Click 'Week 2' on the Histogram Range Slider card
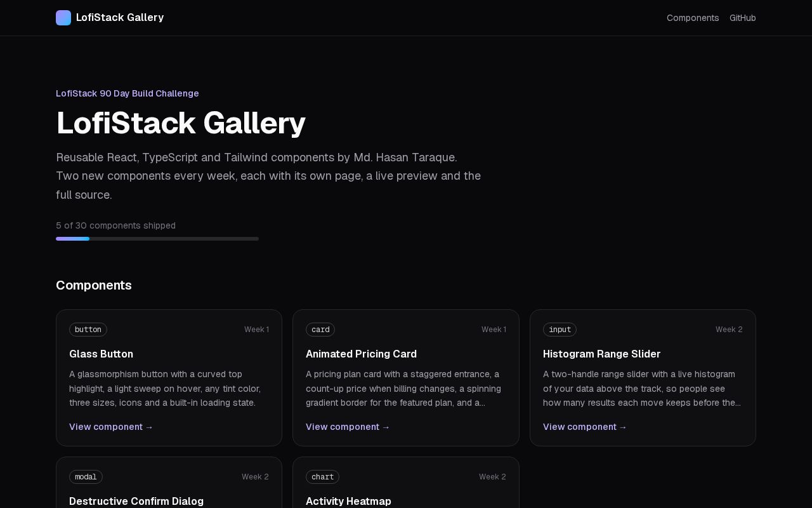This screenshot has width=812, height=508. (x=729, y=330)
